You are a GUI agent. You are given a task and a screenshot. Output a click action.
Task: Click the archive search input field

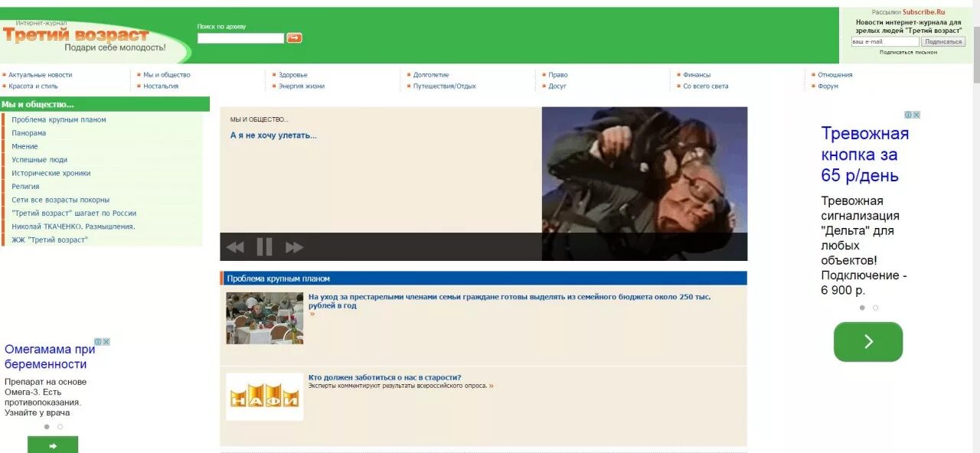240,38
